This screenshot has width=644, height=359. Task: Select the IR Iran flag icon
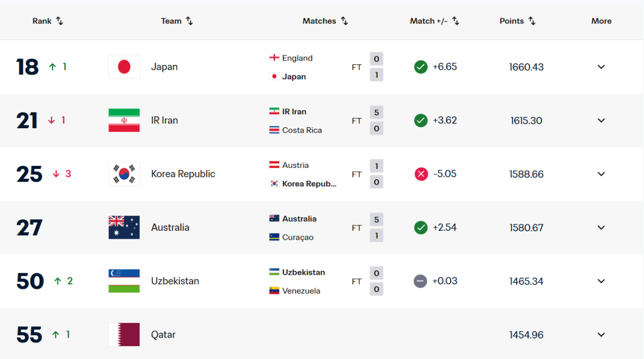click(x=124, y=120)
